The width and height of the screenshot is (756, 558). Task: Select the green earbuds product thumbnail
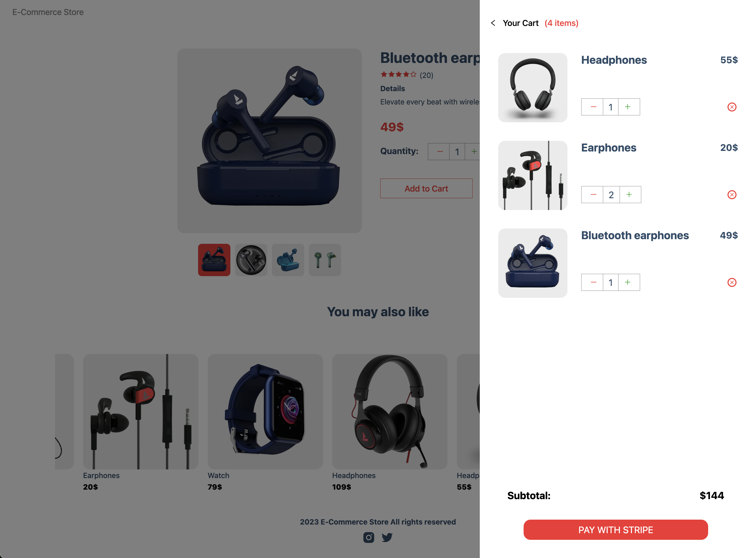(325, 260)
